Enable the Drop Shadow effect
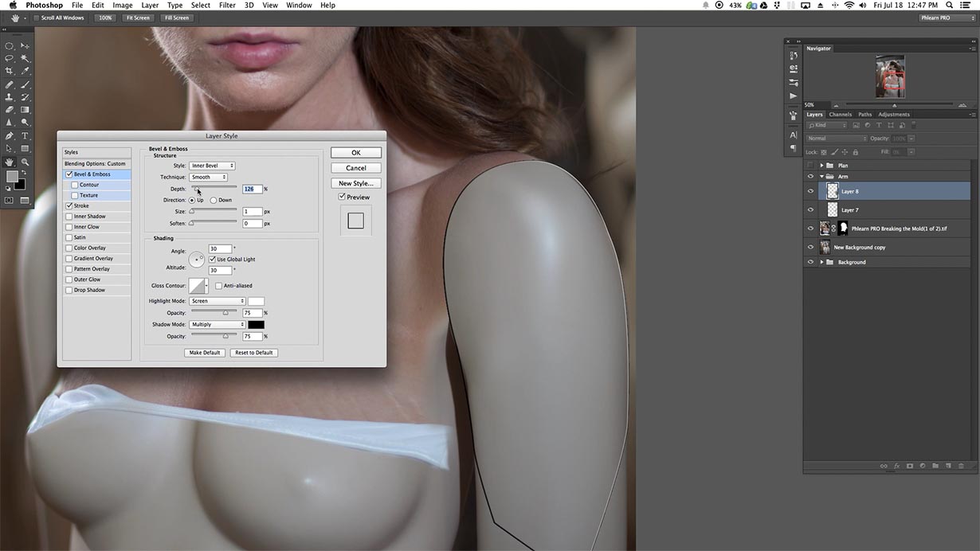 point(69,290)
